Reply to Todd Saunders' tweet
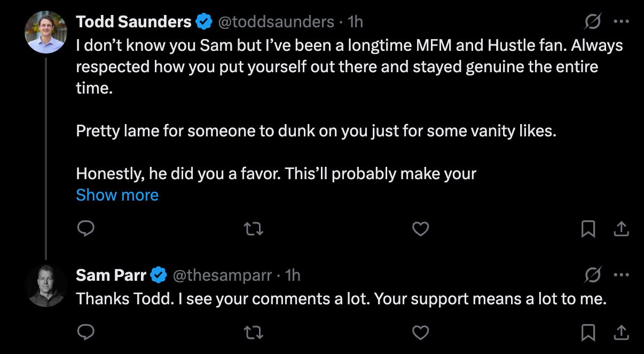Screen dimensions: 644x354 coord(86,229)
